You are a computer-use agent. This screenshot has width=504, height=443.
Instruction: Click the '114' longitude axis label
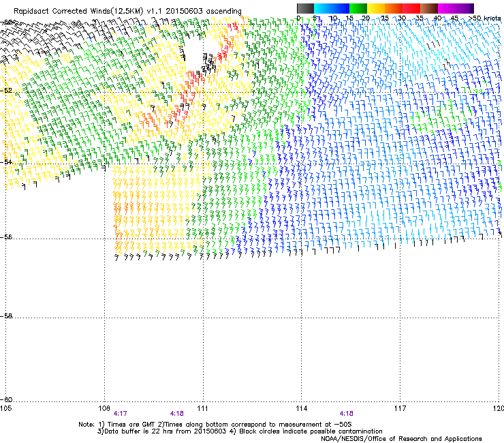[x=301, y=408]
